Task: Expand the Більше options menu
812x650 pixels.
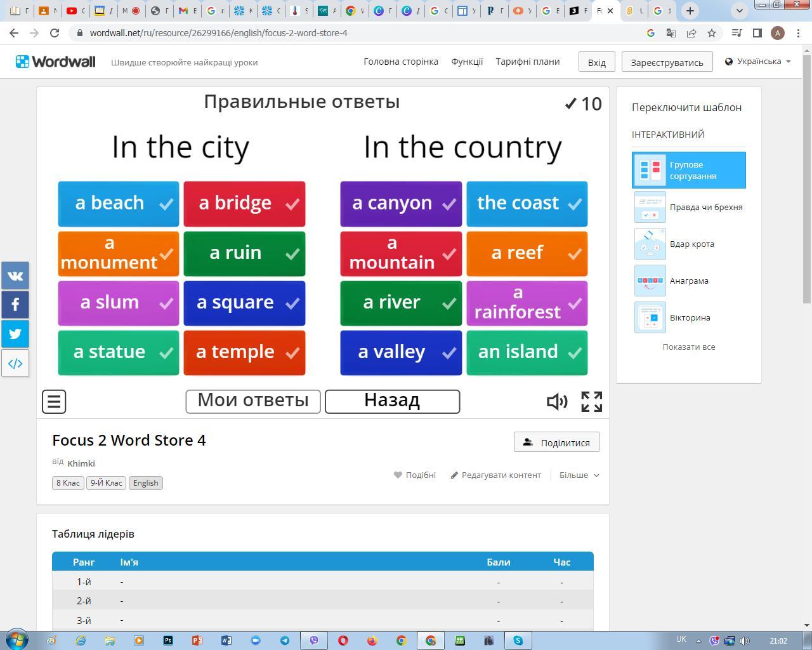Action: coord(579,475)
